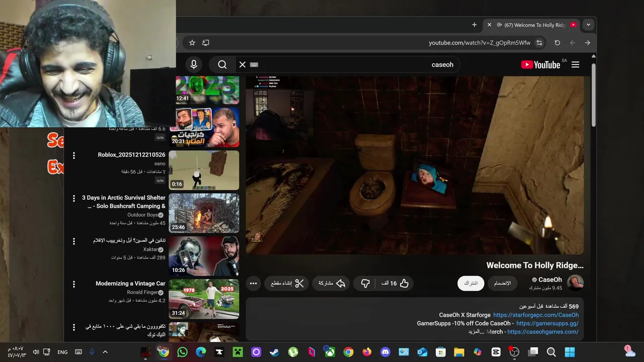Open the 10:26 Joker video thumbnail
The height and width of the screenshot is (362, 644).
204,256
